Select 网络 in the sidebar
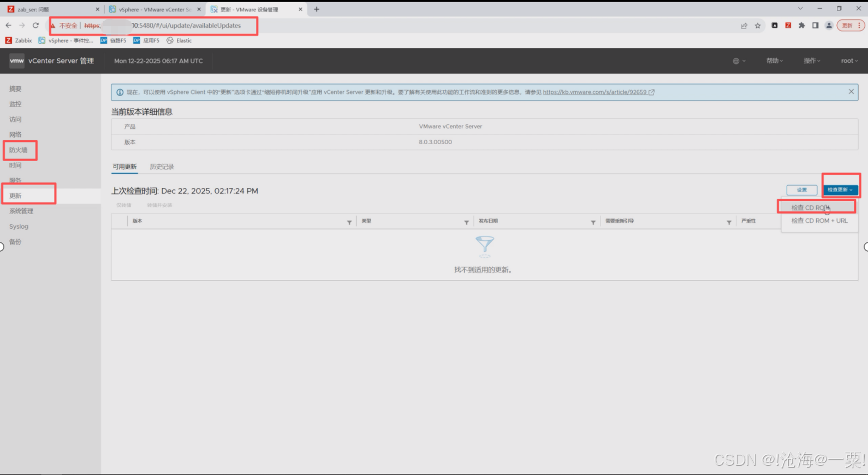868x475 pixels. (15, 134)
